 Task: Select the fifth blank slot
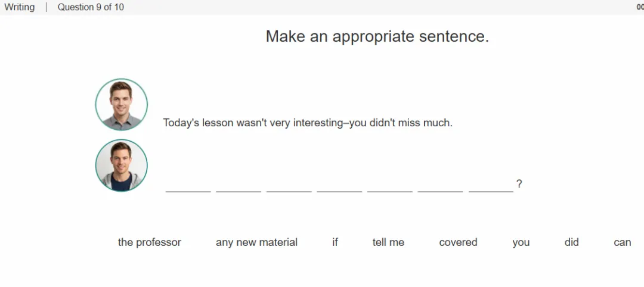390,185
